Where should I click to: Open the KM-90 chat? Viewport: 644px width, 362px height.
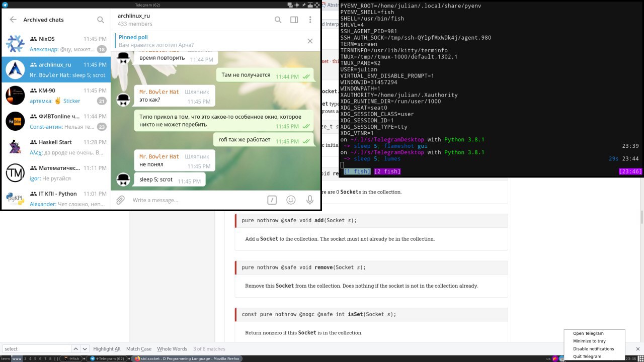[x=56, y=96]
